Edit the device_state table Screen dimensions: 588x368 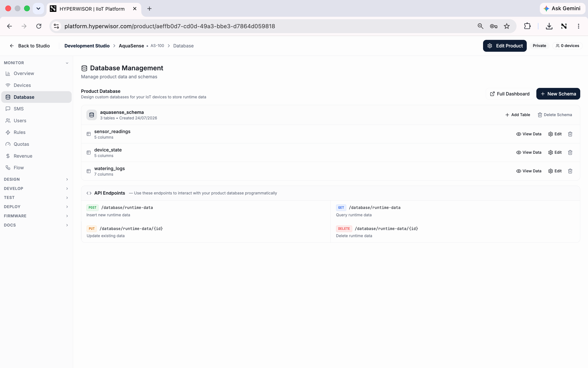point(555,153)
